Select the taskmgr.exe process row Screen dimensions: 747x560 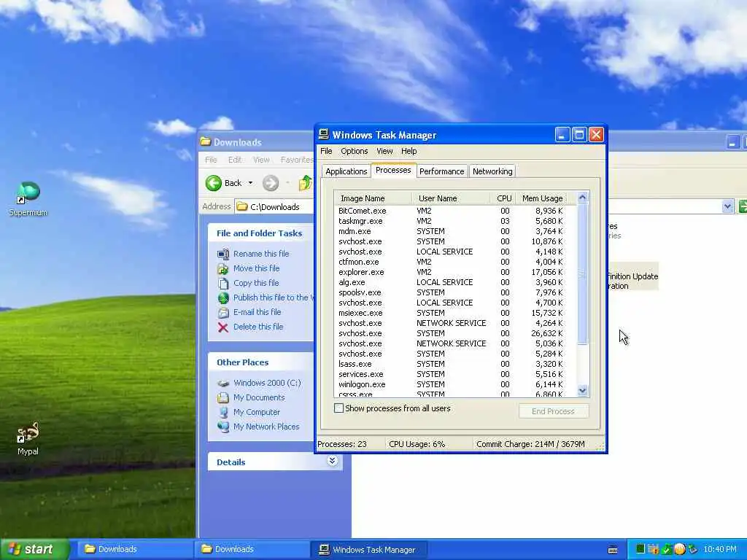pyautogui.click(x=451, y=221)
